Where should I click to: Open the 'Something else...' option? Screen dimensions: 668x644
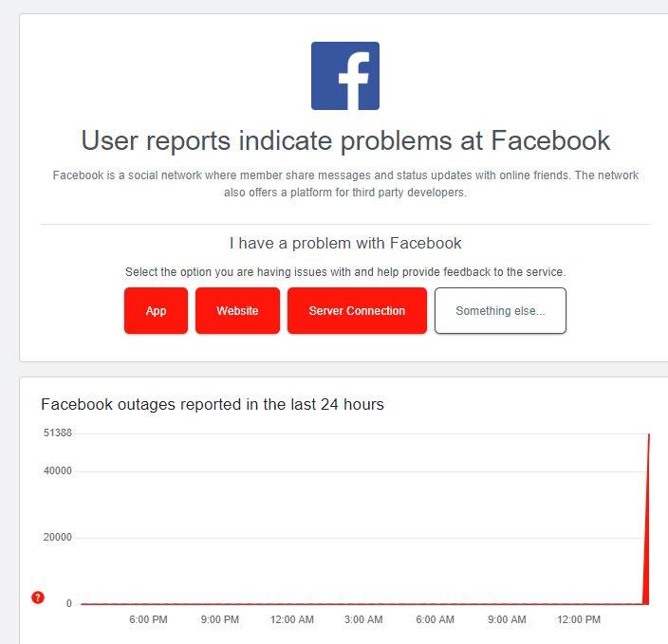pos(500,311)
